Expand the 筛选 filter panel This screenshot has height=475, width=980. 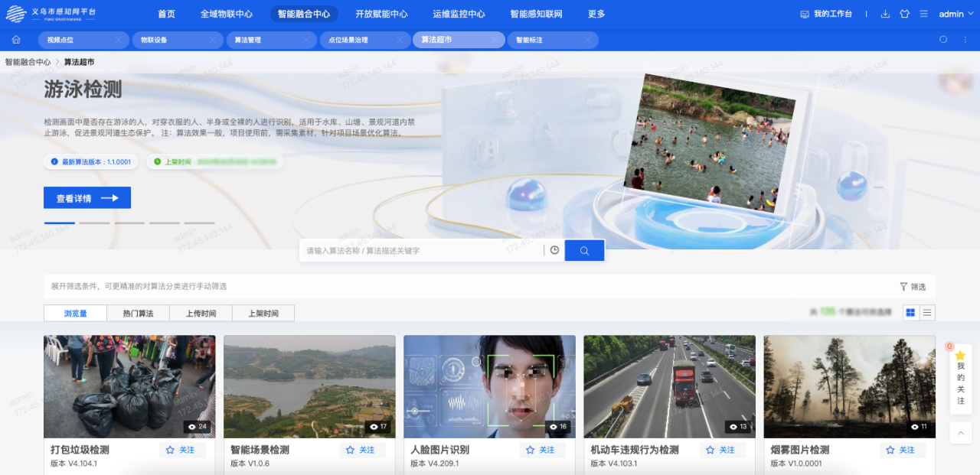[913, 287]
